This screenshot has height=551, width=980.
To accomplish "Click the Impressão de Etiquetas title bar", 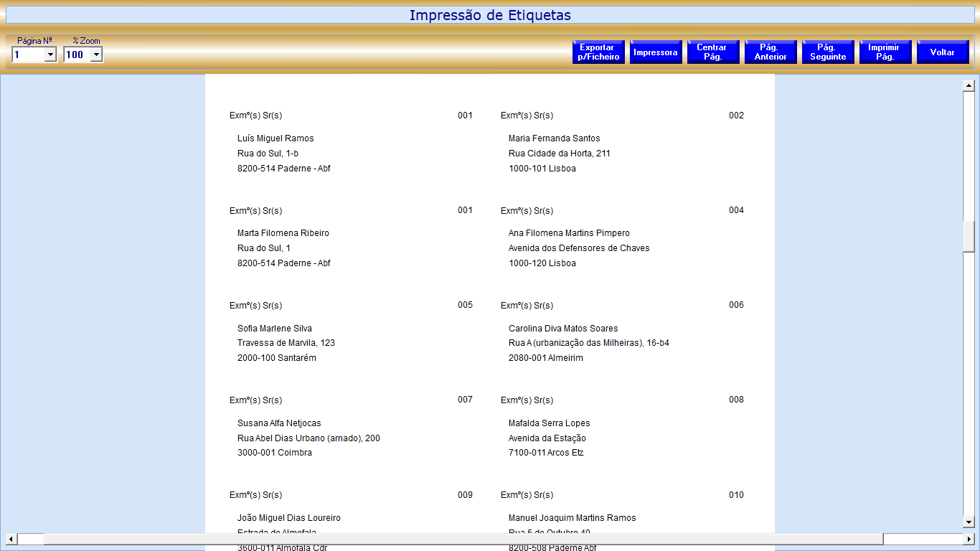I will coord(490,15).
